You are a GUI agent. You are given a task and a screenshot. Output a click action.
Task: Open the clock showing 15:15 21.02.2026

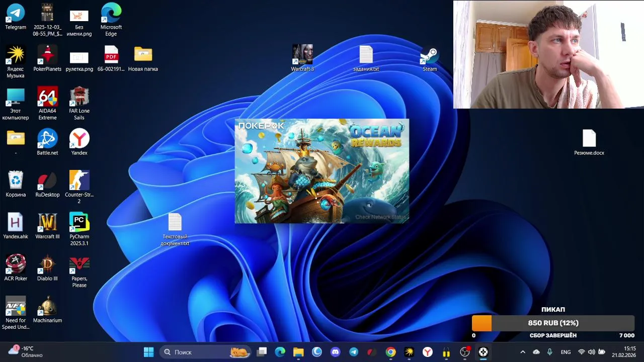click(x=624, y=352)
